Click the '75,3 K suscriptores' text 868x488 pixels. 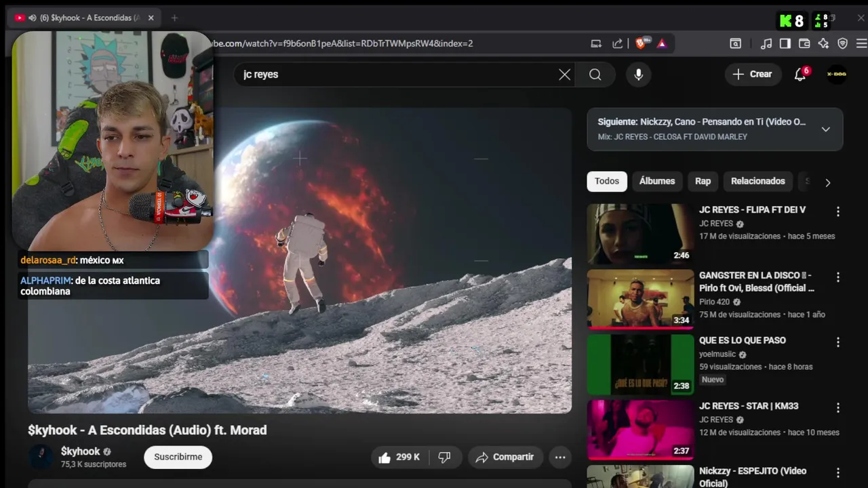tap(94, 464)
